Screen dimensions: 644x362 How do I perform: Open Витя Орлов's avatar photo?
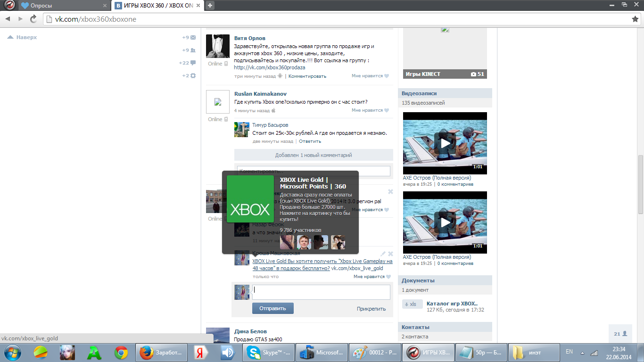pos(218,46)
